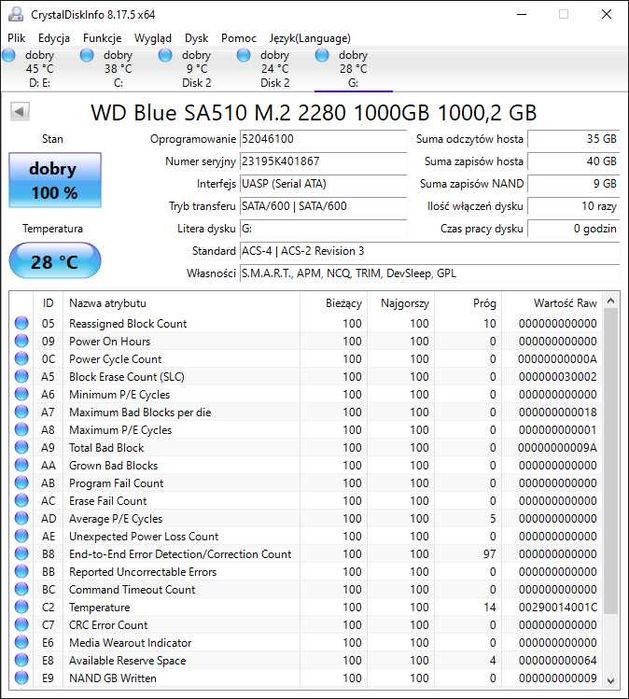Go to previous disk with left arrow
The height and width of the screenshot is (699, 629).
tap(20, 112)
